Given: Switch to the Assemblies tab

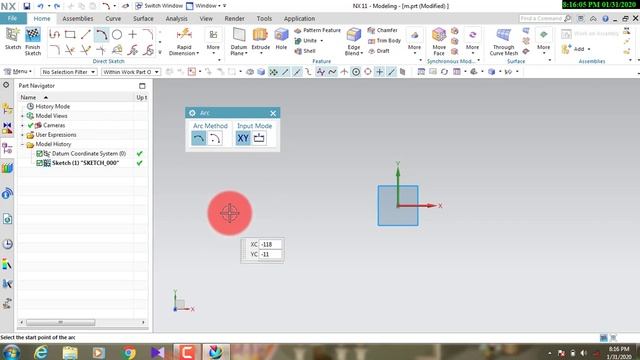Looking at the screenshot, I should pyautogui.click(x=78, y=19).
